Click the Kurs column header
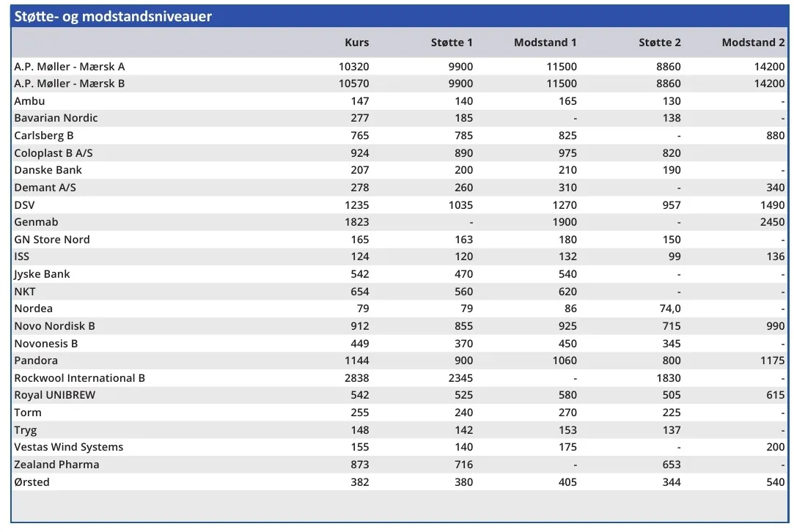This screenshot has height=532, width=794. pyautogui.click(x=356, y=43)
